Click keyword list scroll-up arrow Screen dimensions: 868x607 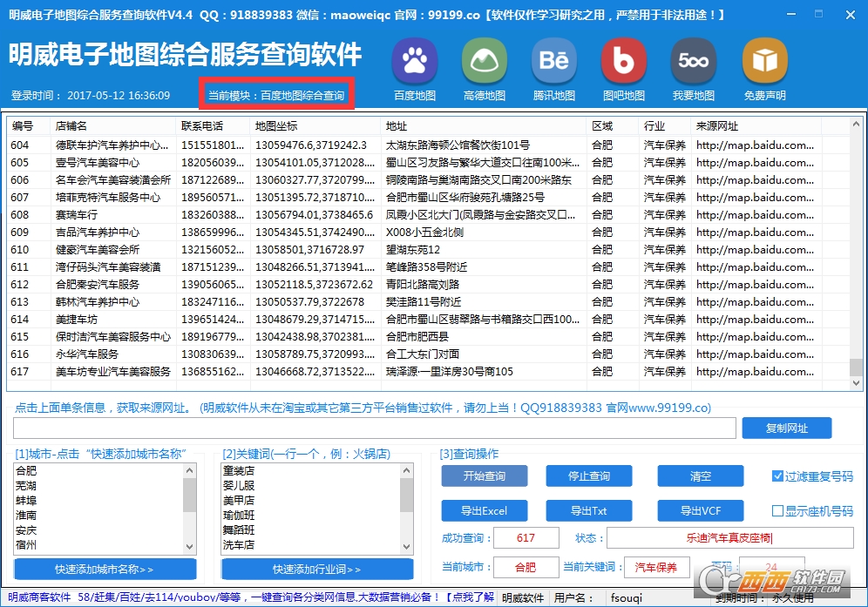406,470
